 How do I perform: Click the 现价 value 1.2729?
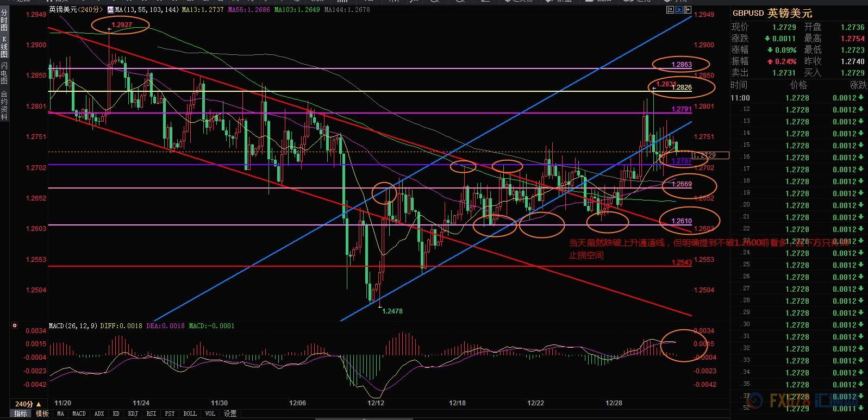pos(784,27)
